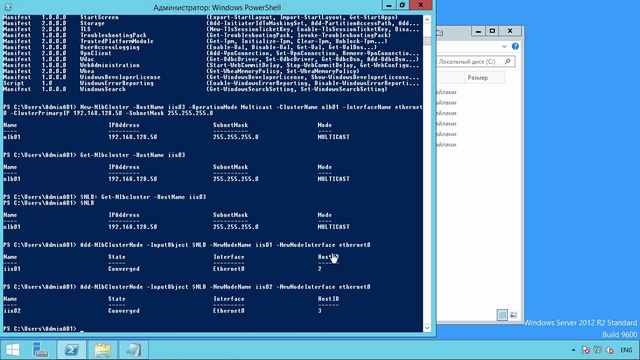Image resolution: width=640 pixels, height=360 pixels.
Task: Open Explorer help with the question mark
Action: [515, 47]
